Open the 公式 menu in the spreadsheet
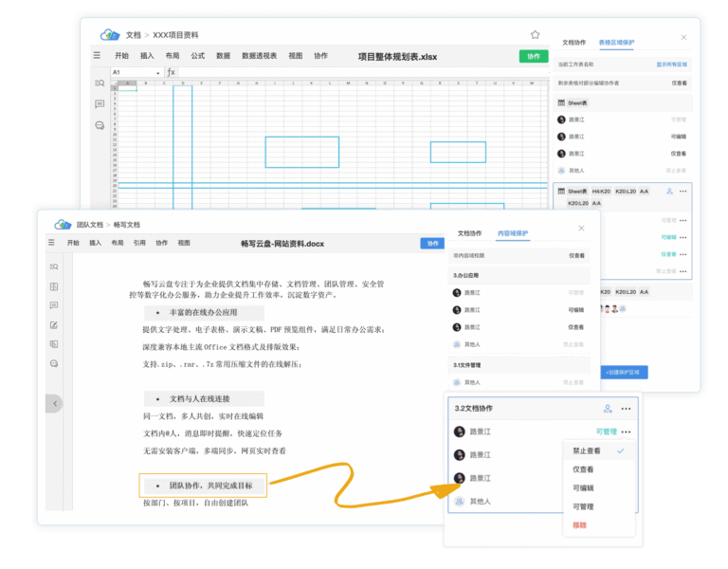The height and width of the screenshot is (569, 728). click(198, 56)
